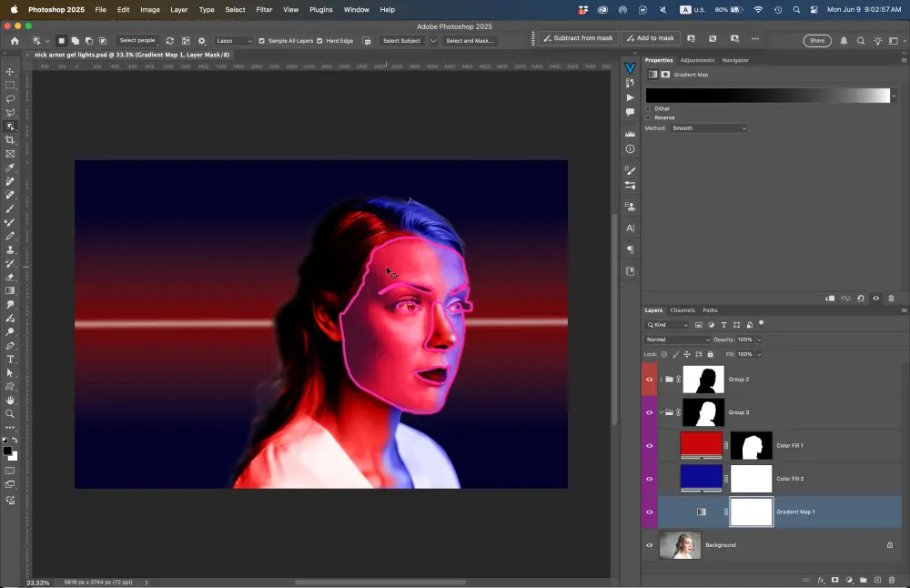Image resolution: width=910 pixels, height=588 pixels.
Task: Select the Frame tool
Action: 10,155
